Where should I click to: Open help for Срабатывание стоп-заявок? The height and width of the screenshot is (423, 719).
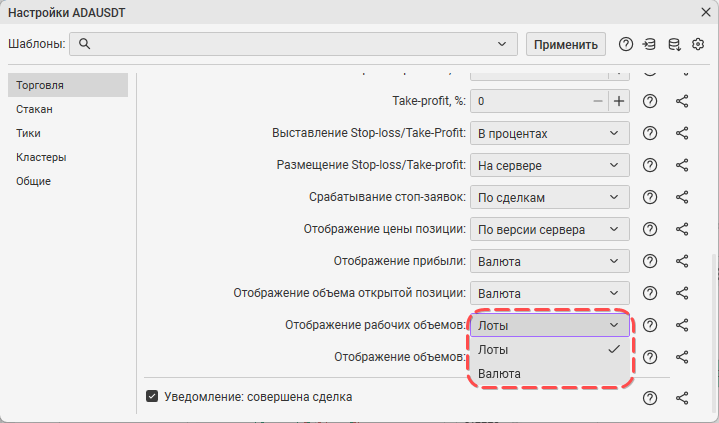pos(650,197)
